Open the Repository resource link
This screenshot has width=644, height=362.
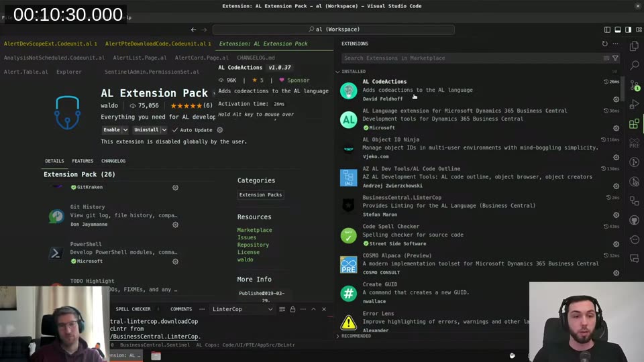253,245
